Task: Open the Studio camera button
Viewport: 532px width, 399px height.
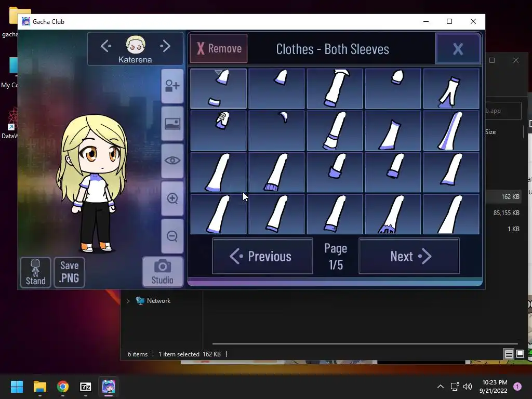Action: 163,272
